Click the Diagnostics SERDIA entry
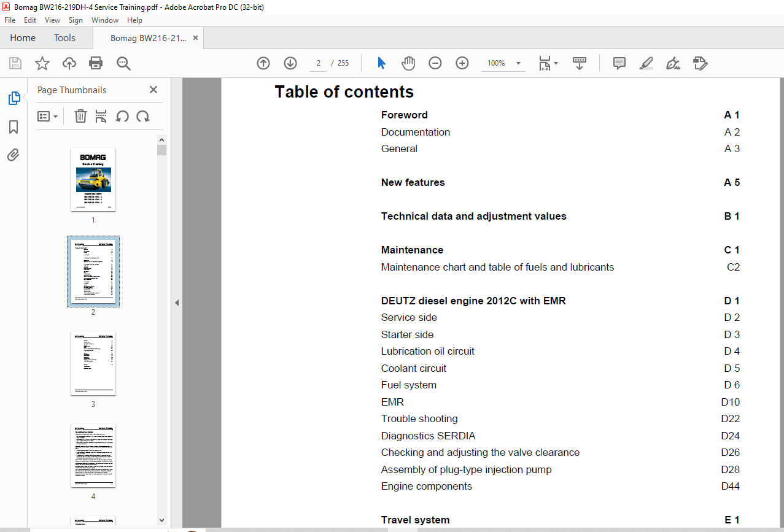The image size is (784, 532). (428, 436)
